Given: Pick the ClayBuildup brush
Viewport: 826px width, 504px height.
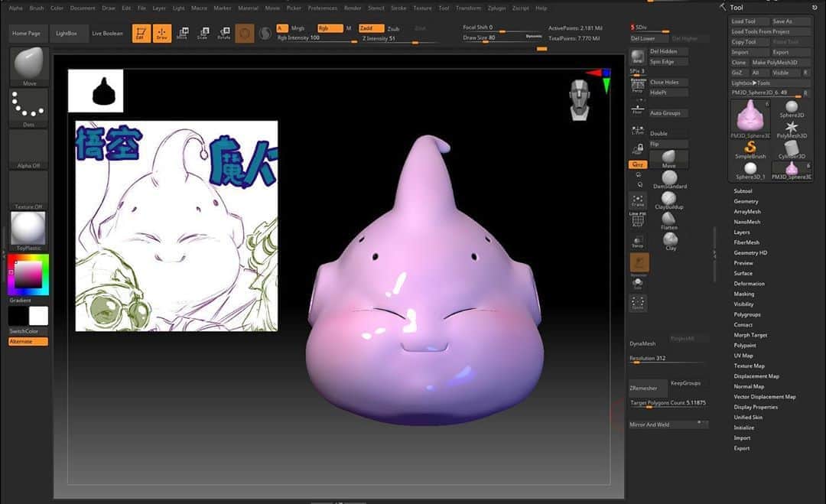Looking at the screenshot, I should [669, 200].
